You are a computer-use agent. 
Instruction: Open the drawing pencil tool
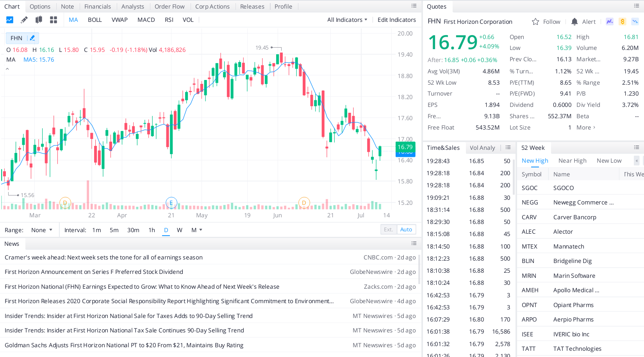24,20
